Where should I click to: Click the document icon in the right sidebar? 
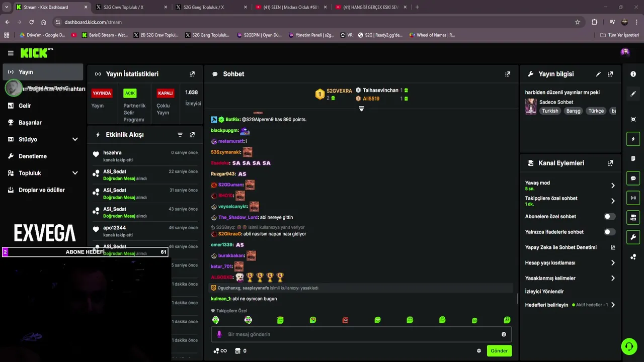pyautogui.click(x=633, y=158)
